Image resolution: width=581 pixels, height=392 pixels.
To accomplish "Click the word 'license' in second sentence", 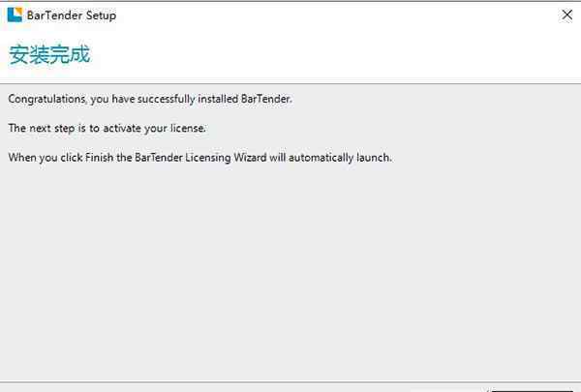I will [187, 128].
